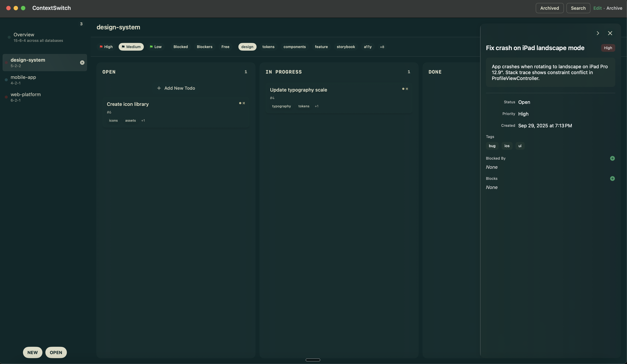
Task: Click the medium priority dot on Create icon library
Action: point(240,103)
